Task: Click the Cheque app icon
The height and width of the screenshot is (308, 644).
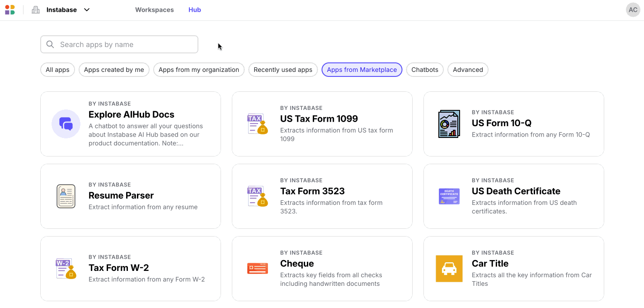Action: pyautogui.click(x=258, y=269)
